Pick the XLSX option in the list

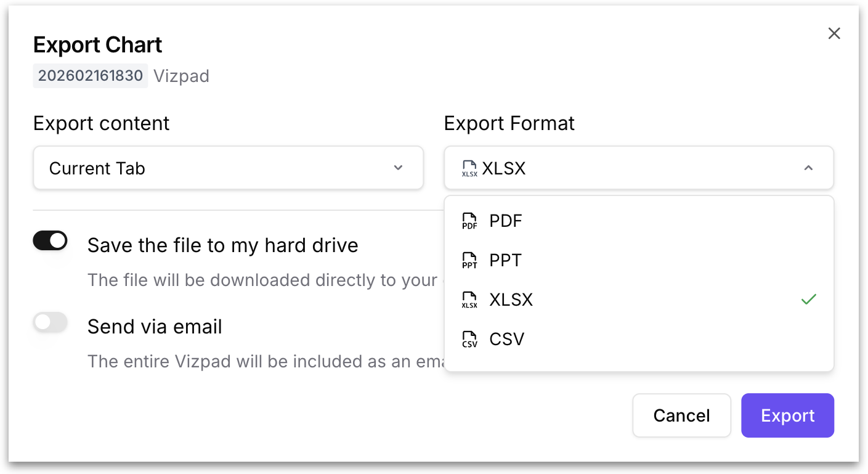pyautogui.click(x=511, y=300)
